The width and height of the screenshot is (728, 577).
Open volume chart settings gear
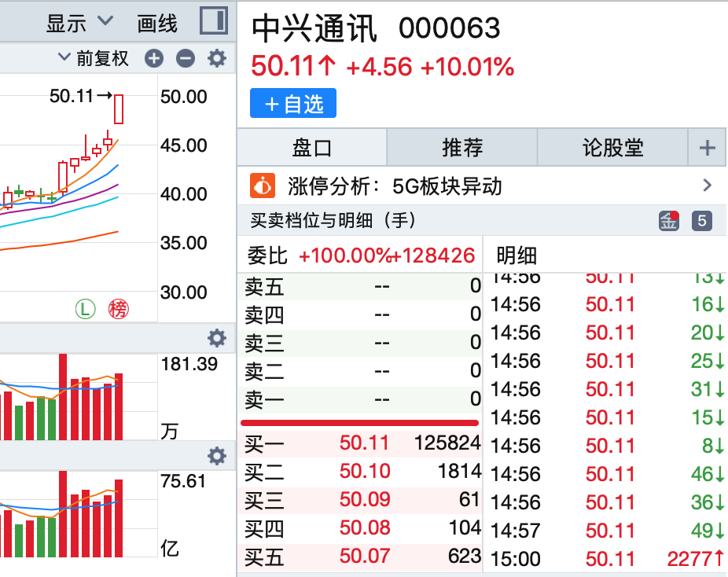coord(216,338)
